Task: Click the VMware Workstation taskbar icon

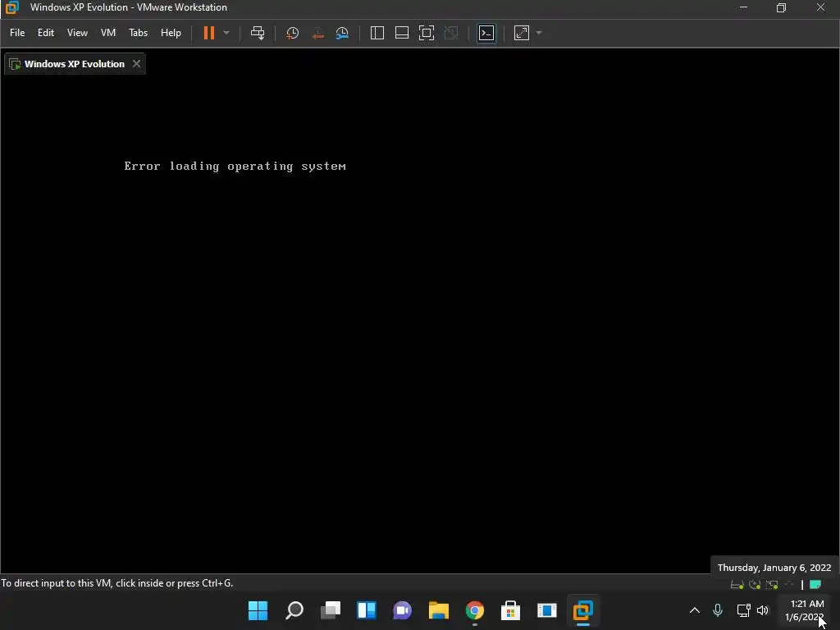Action: coord(583,610)
